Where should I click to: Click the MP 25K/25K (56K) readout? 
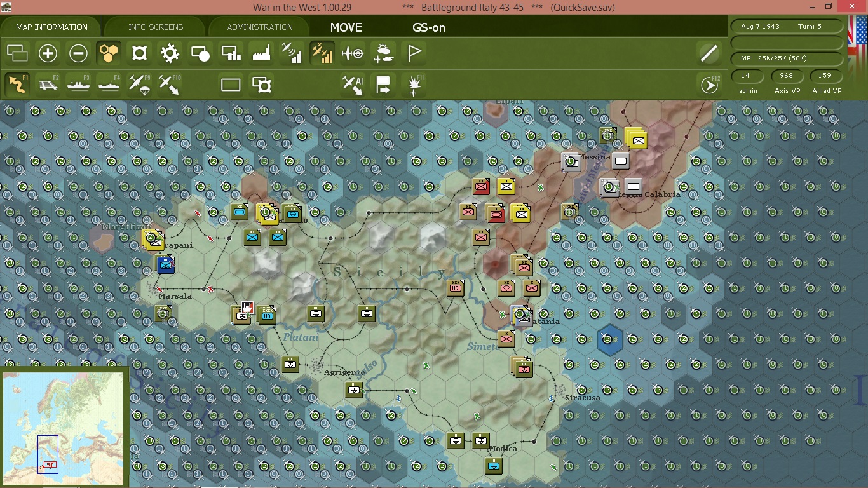pyautogui.click(x=787, y=58)
